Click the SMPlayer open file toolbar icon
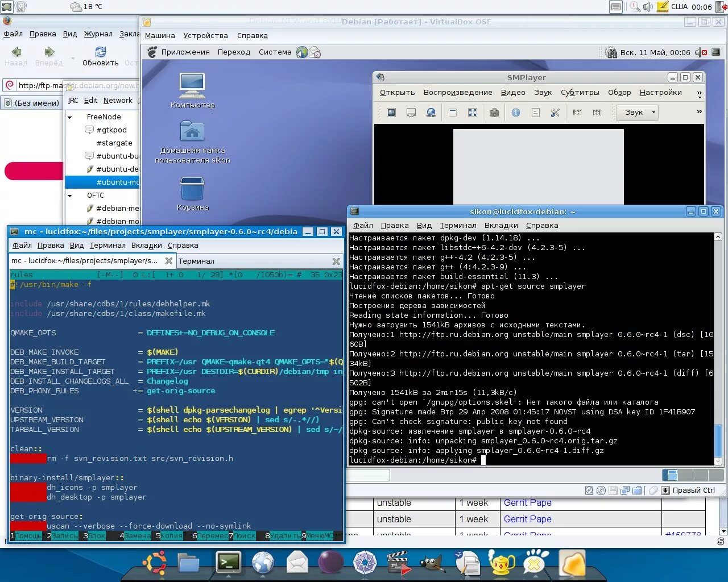Viewport: 728px width, 582px height. pos(391,113)
